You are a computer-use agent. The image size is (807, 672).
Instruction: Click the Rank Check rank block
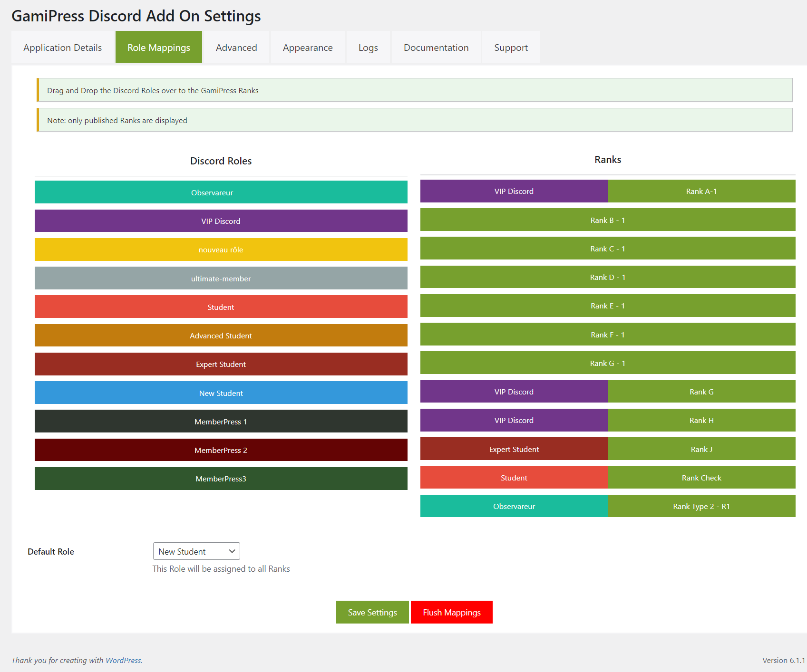pyautogui.click(x=701, y=478)
